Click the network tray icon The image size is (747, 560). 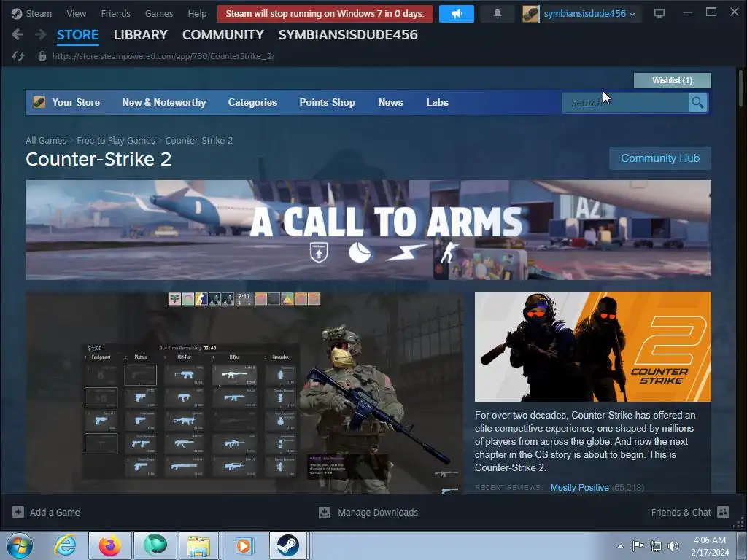pos(656,546)
